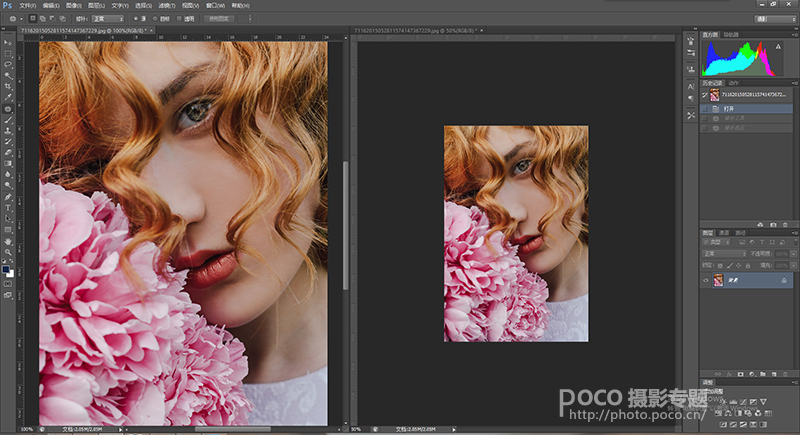The width and height of the screenshot is (800, 435).
Task: Hide the 背景 layer with eye icon
Action: click(x=705, y=281)
